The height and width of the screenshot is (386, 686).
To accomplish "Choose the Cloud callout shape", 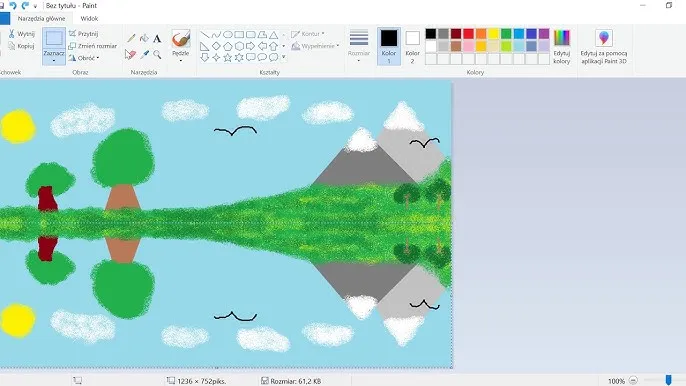I will [273, 57].
